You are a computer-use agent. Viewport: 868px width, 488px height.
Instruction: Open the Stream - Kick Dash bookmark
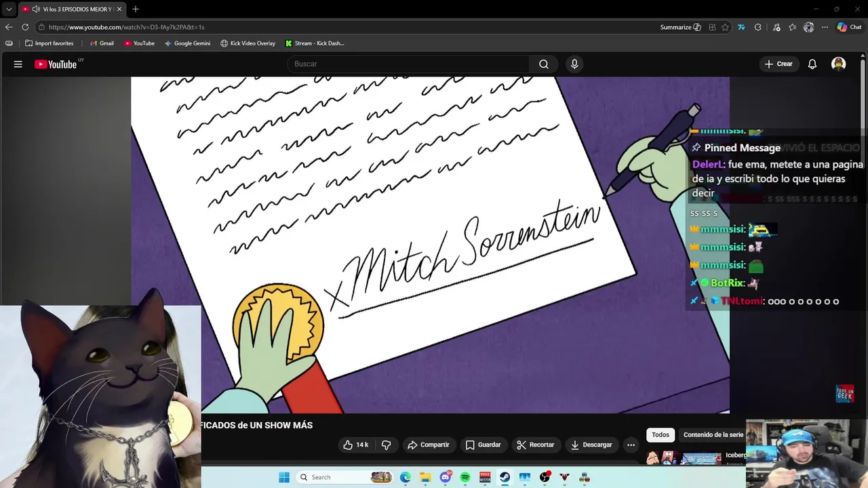(x=315, y=43)
